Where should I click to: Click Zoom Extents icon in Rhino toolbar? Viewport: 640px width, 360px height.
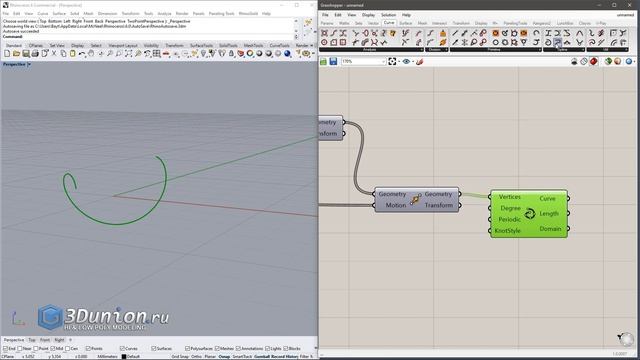[129, 53]
